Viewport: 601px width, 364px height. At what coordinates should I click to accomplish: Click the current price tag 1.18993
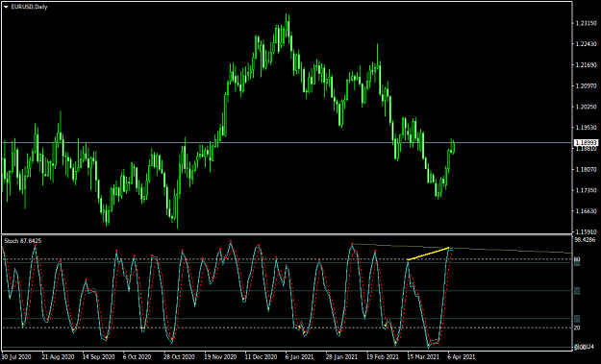coord(587,143)
